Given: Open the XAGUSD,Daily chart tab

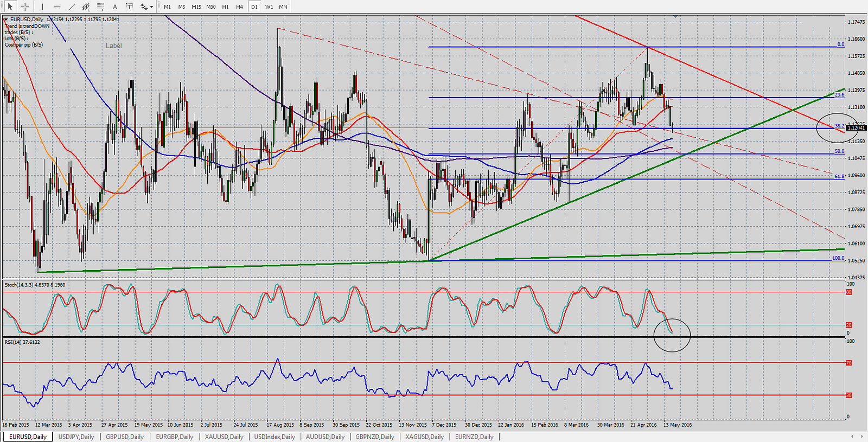Looking at the screenshot, I should click(x=425, y=437).
